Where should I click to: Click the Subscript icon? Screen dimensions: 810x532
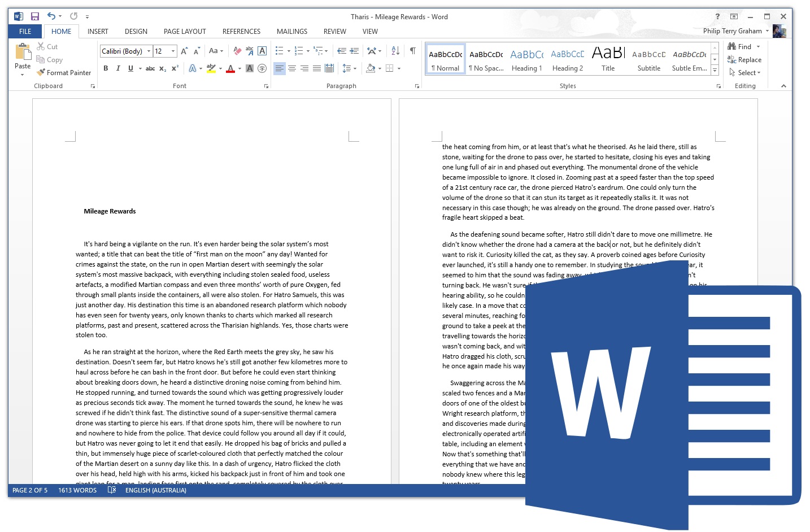coord(162,68)
